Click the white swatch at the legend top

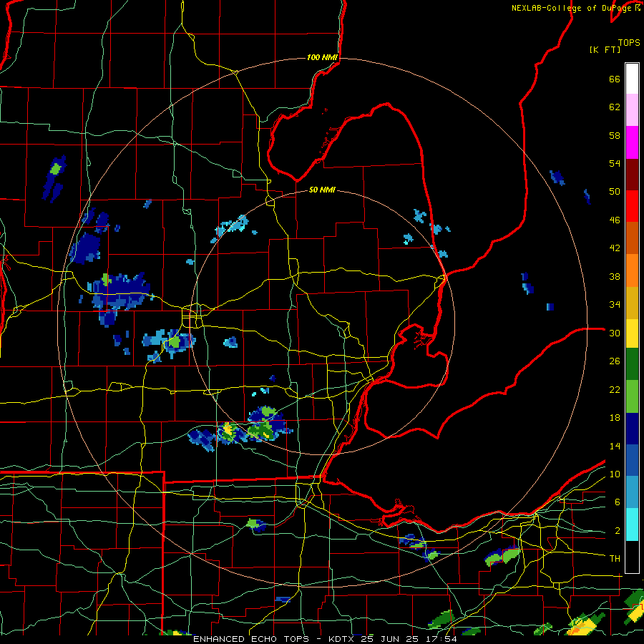click(632, 79)
